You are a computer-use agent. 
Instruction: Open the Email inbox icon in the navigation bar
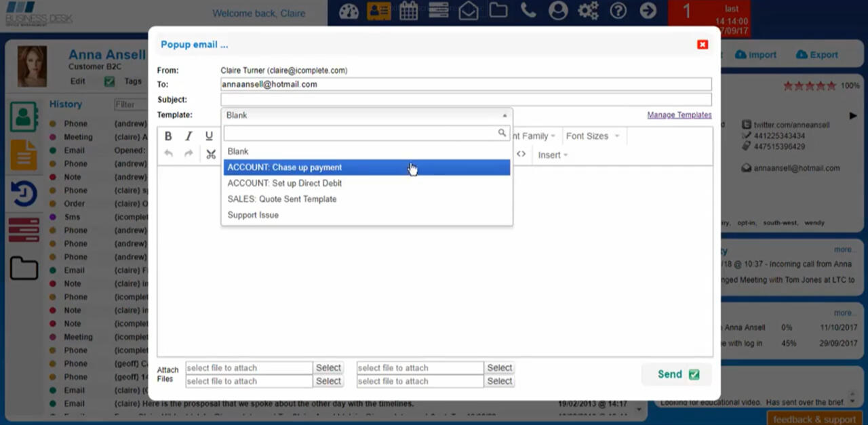click(468, 12)
